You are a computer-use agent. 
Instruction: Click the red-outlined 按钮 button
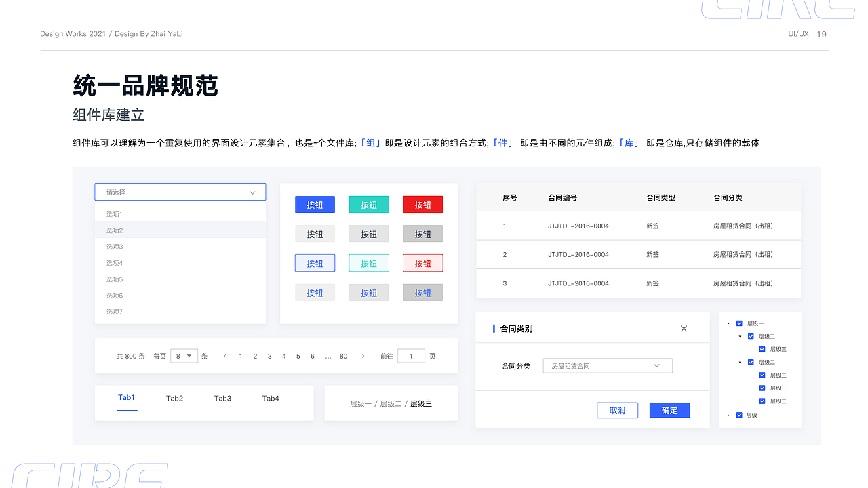(x=423, y=263)
